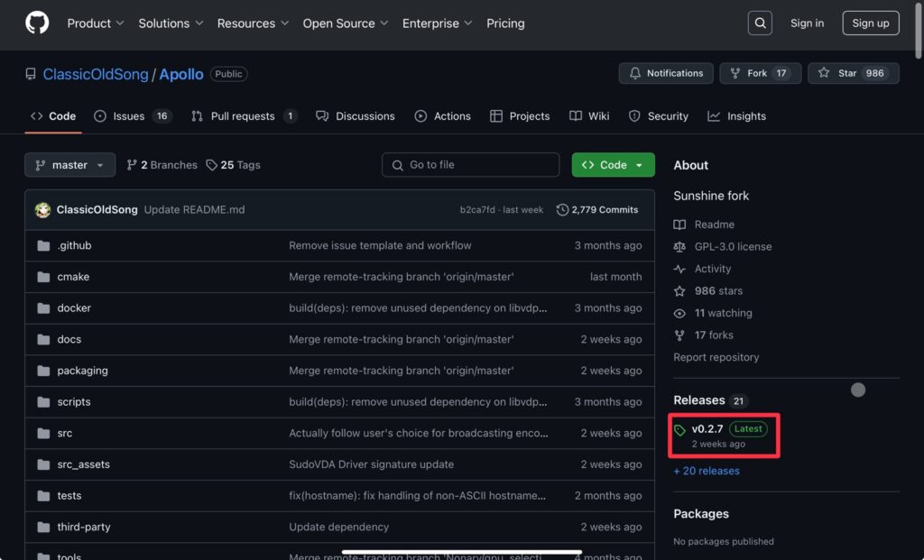Star the Apollo repository
This screenshot has height=560, width=924.
pos(854,73)
